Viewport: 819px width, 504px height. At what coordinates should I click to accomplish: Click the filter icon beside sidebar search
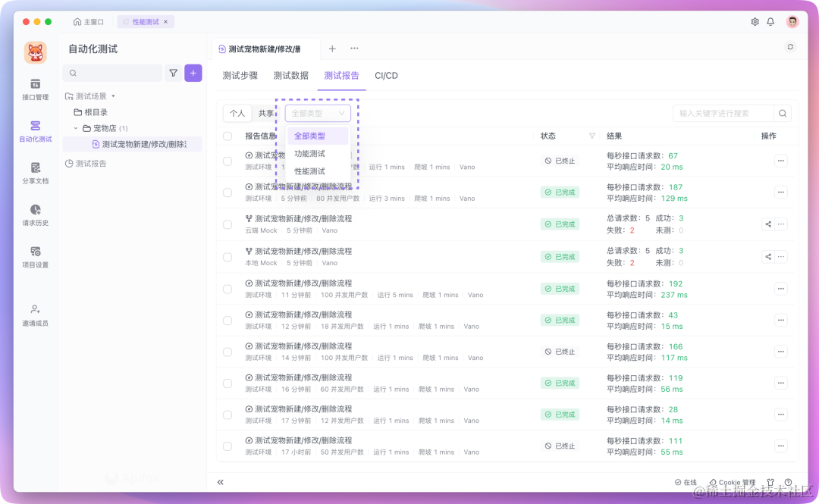click(174, 73)
